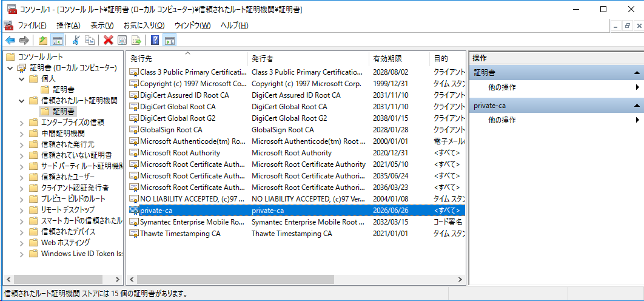Select NO LIABILITY ACCEPTED certificate row
Image resolution: width=644 pixels, height=301 pixels.
pyautogui.click(x=297, y=198)
